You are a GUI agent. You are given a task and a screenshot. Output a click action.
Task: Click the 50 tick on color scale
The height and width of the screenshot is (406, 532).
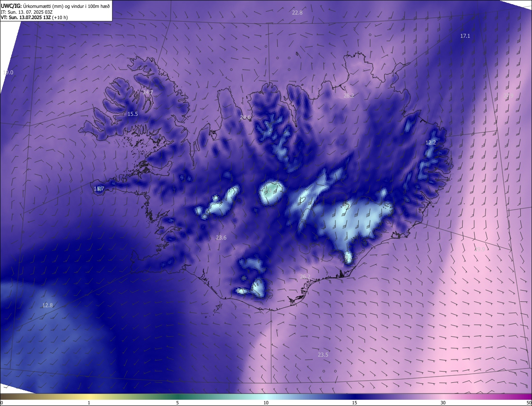[x=529, y=403]
